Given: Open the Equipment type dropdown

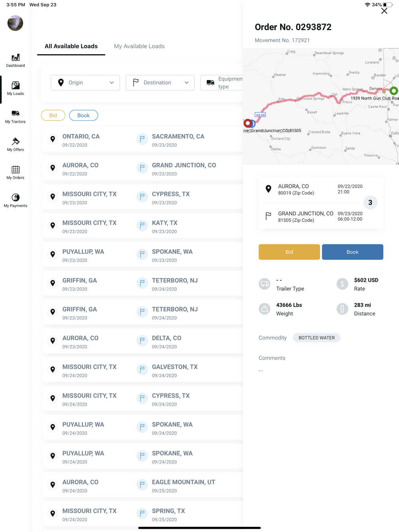Looking at the screenshot, I should tap(222, 83).
